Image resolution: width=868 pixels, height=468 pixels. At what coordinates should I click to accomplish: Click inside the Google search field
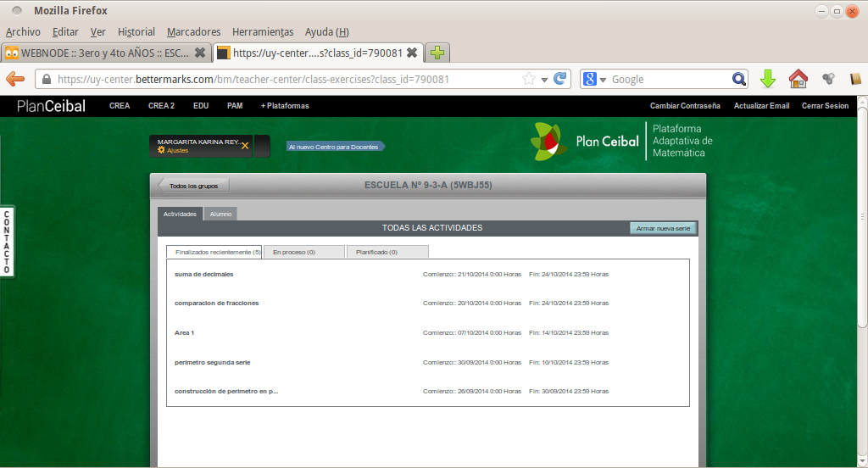pos(668,79)
